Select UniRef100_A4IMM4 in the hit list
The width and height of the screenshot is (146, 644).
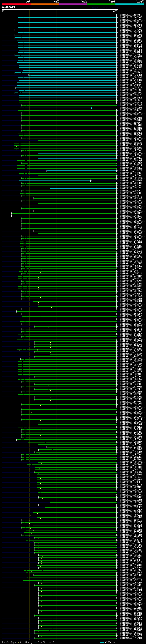point(131,638)
